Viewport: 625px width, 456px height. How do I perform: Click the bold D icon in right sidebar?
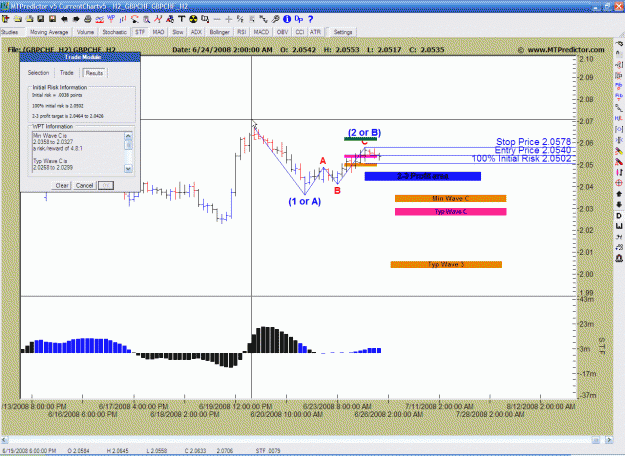pos(619,216)
